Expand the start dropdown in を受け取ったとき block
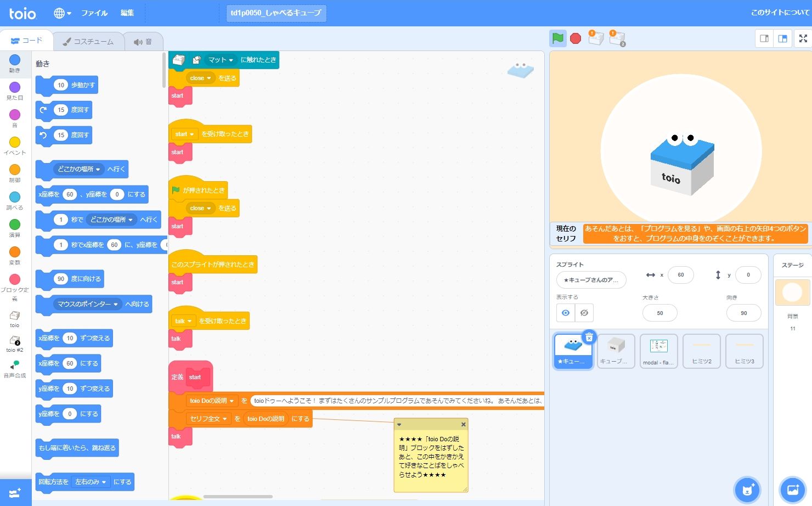This screenshot has width=812, height=506. pyautogui.click(x=184, y=134)
